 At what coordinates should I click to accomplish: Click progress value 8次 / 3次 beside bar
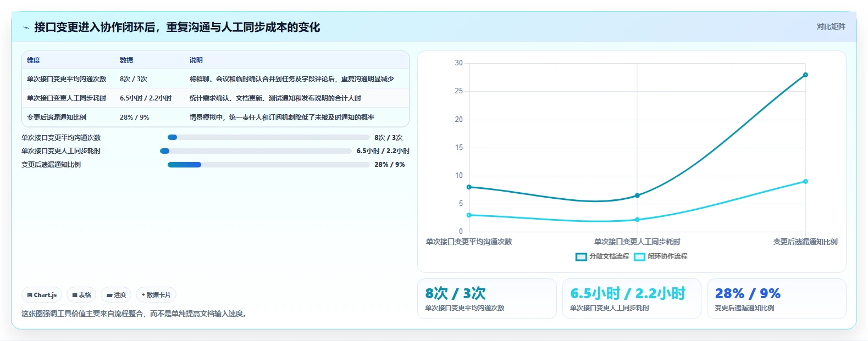pyautogui.click(x=389, y=138)
